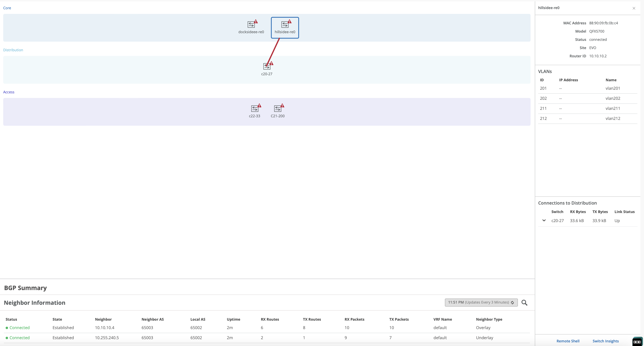644x346 pixels.
Task: Click the Distribution layer label
Action: 13,50
